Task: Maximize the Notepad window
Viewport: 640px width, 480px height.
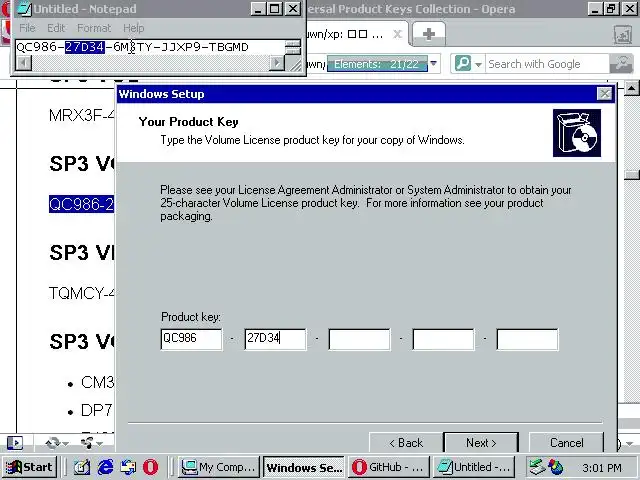Action: pos(275,9)
